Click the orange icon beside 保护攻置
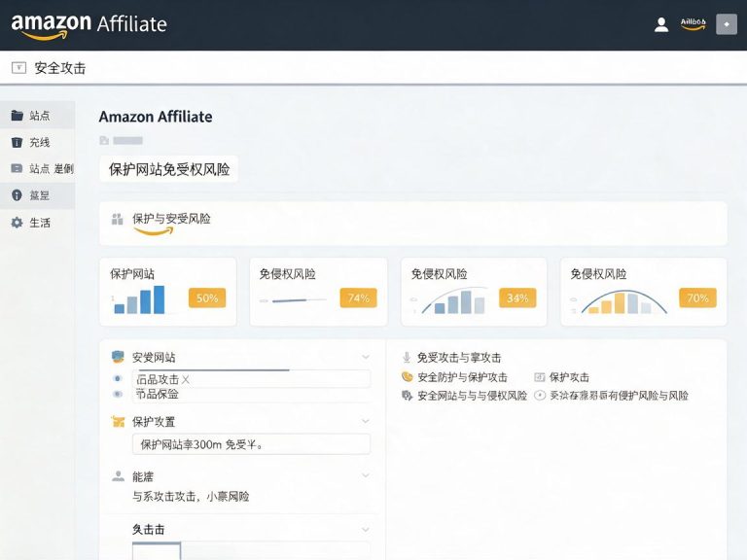The height and width of the screenshot is (560, 747). coord(118,421)
